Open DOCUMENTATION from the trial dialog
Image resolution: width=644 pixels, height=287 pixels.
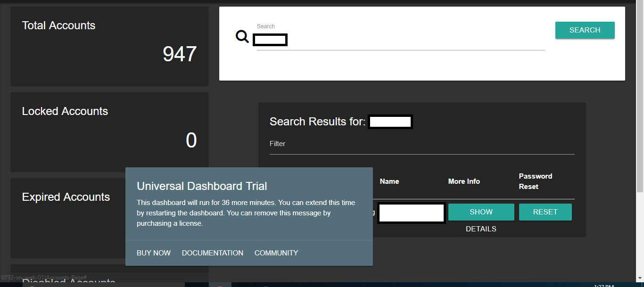tap(212, 253)
